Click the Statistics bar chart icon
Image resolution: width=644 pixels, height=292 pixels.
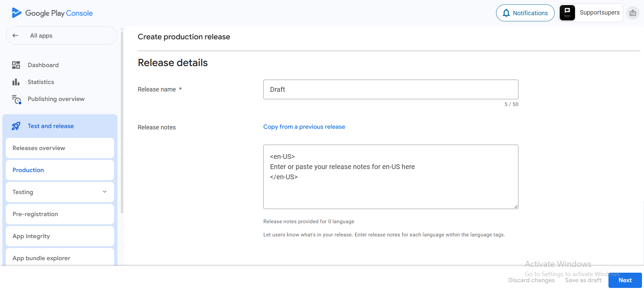pos(16,82)
